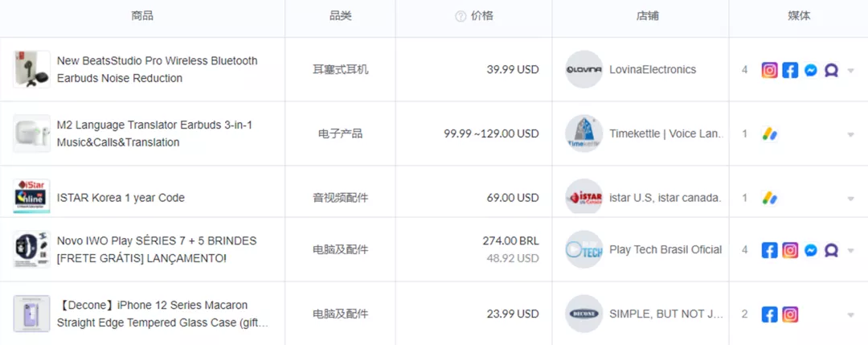Expand media list for SIMPLE, BUT NOT row
Image resolution: width=868 pixels, height=345 pixels.
pos(851,315)
